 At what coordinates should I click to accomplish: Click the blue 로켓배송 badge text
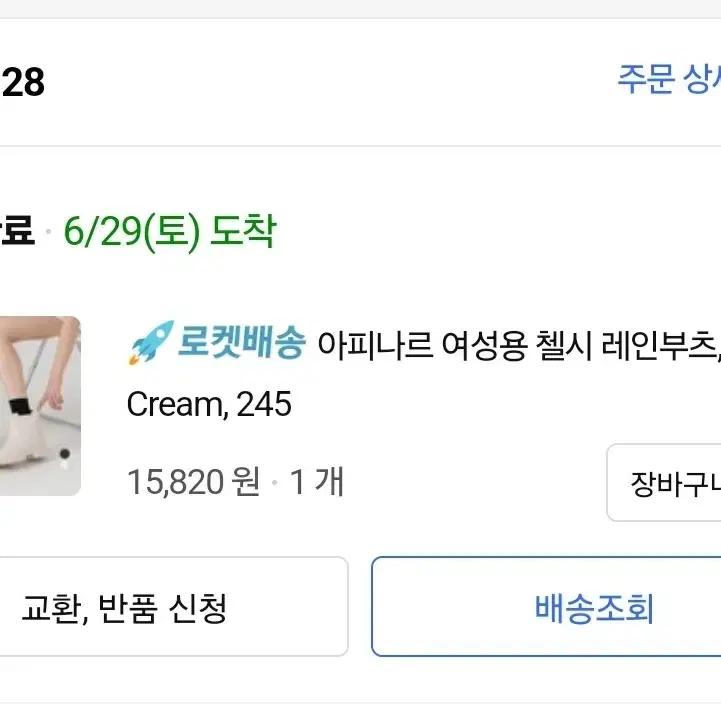tap(241, 342)
